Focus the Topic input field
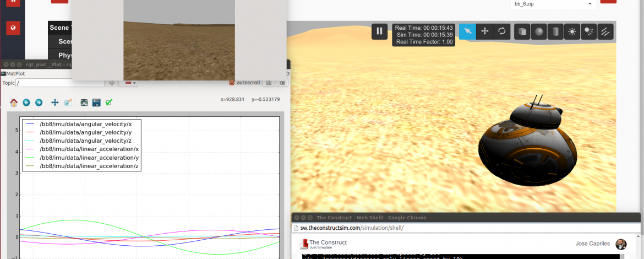This screenshot has width=644, height=259. pos(60,83)
